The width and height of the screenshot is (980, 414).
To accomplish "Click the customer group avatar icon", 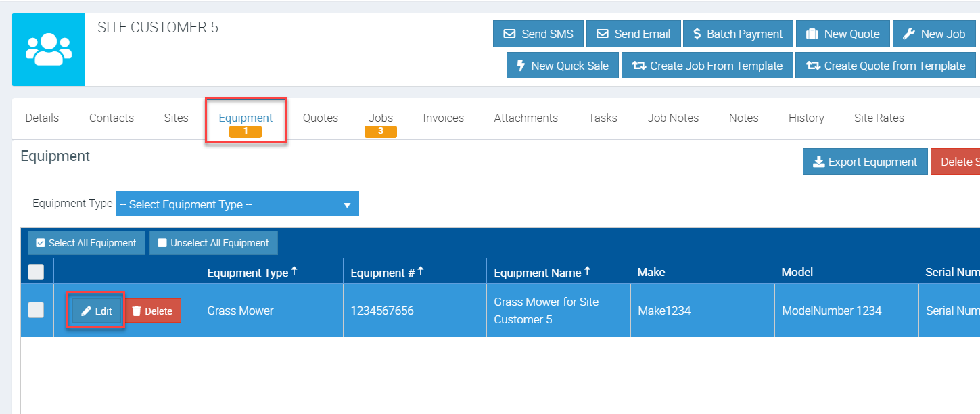I will click(x=49, y=49).
